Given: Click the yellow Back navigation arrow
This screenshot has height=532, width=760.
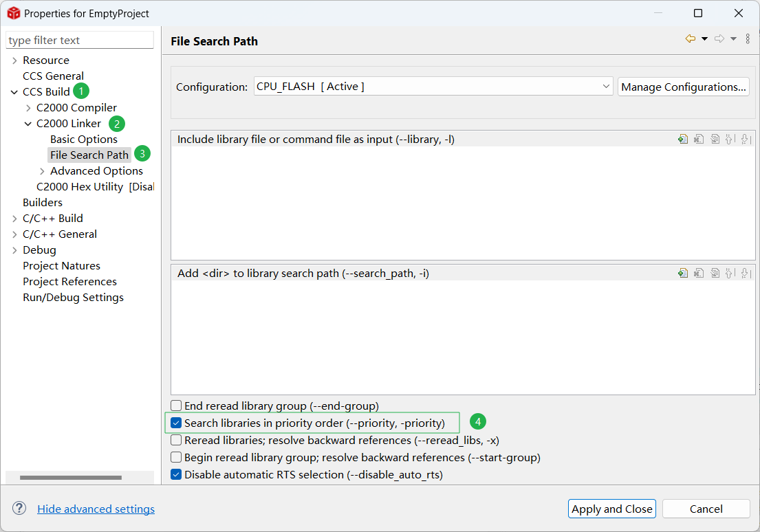Looking at the screenshot, I should 690,39.
